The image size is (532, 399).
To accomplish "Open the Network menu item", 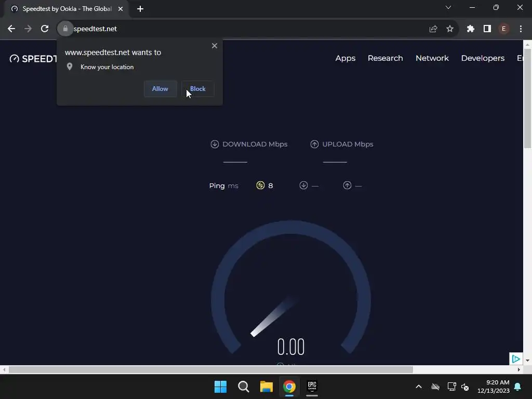I will pyautogui.click(x=432, y=58).
